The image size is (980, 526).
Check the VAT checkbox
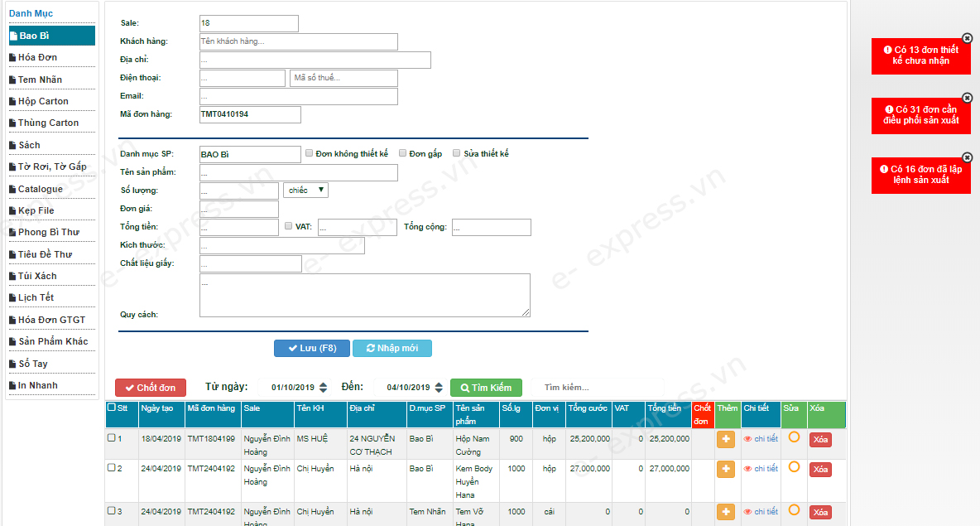(x=288, y=226)
